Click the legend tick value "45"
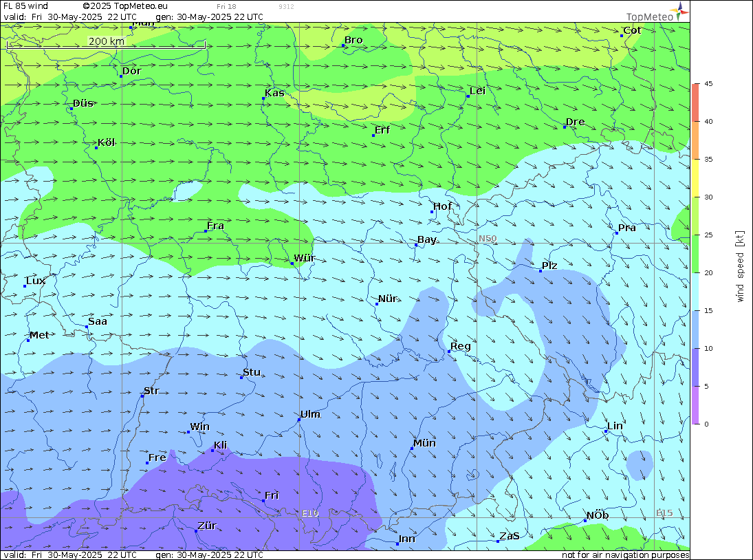Image resolution: width=753 pixels, height=560 pixels. [x=708, y=83]
